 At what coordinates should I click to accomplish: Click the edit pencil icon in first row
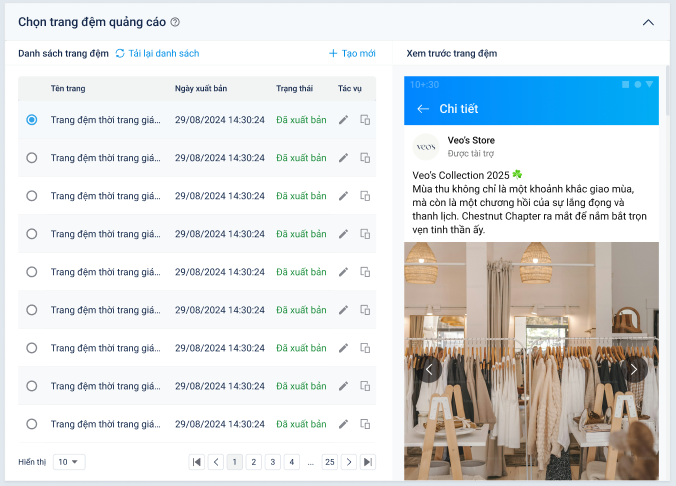pyautogui.click(x=344, y=120)
